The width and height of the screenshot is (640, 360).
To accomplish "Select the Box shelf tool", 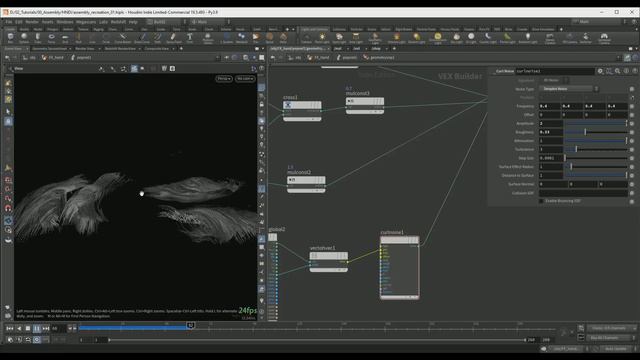I will 11,38.
